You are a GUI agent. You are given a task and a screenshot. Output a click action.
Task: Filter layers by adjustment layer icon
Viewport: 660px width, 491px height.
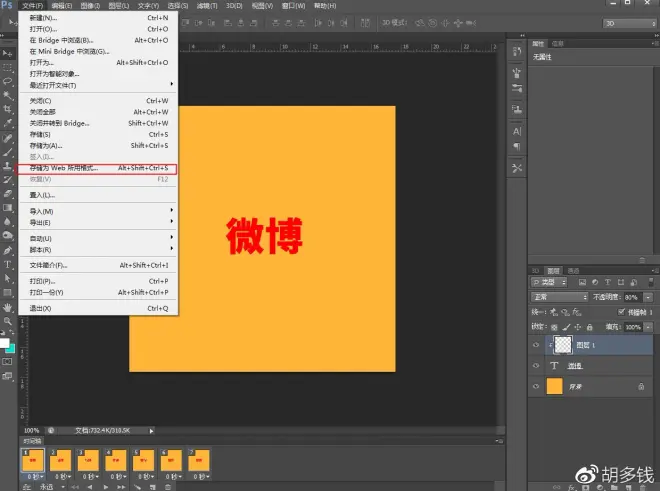pyautogui.click(x=595, y=282)
